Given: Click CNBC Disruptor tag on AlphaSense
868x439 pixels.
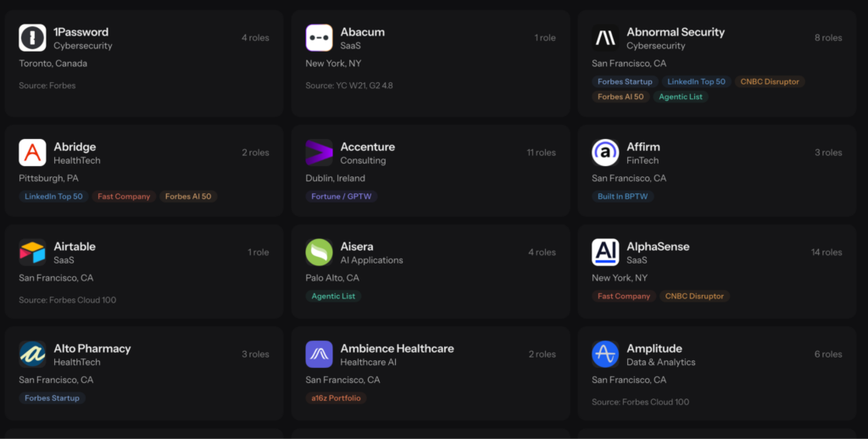Looking at the screenshot, I should 694,296.
